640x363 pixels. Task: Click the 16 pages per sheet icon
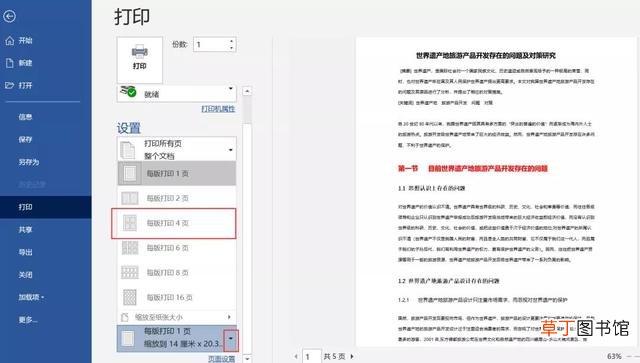130,297
